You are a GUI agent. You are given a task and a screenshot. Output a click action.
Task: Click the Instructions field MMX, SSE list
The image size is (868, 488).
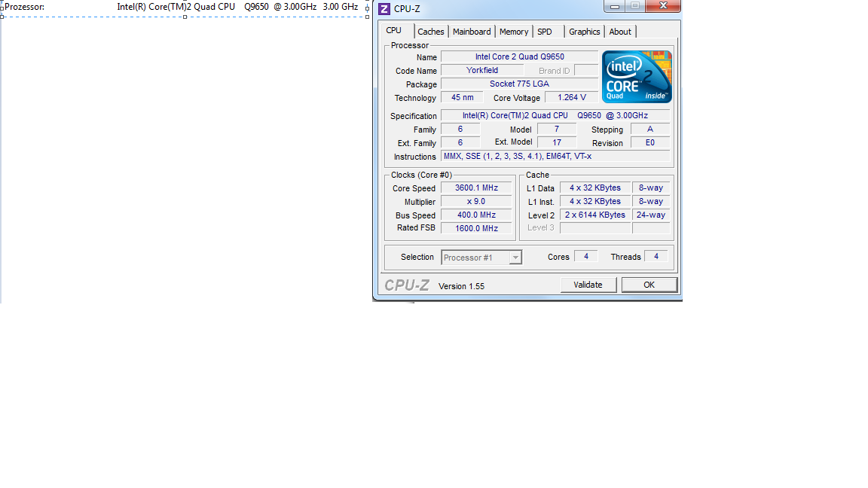tap(555, 157)
